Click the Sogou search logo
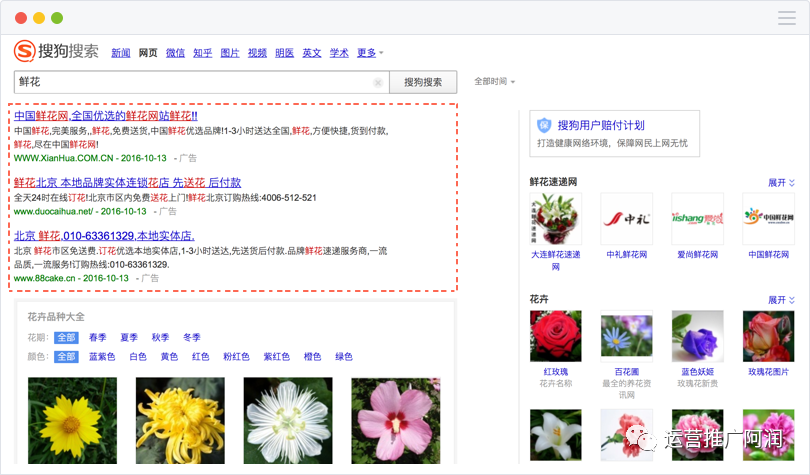810x475 pixels. (56, 51)
